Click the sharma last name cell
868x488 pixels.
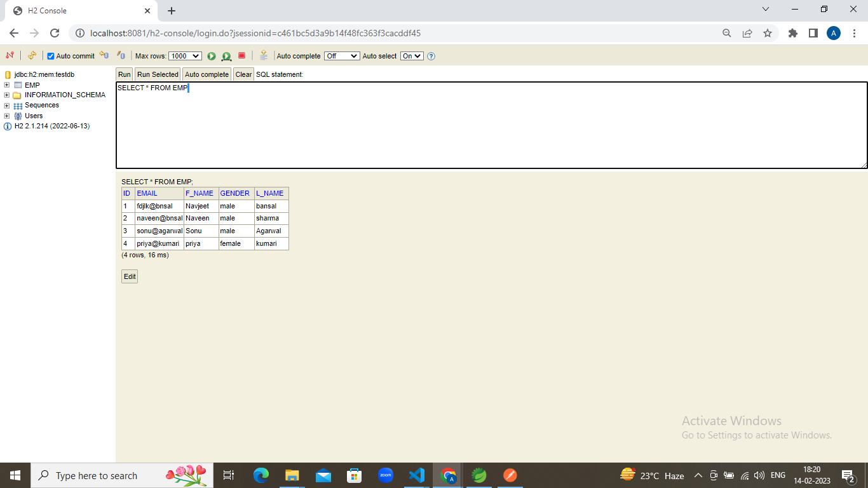[271, 218]
